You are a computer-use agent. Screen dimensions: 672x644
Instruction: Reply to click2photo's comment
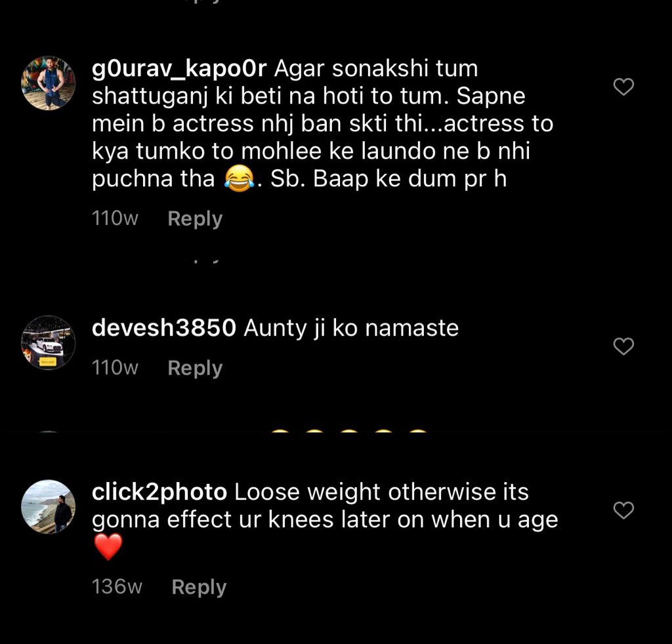pos(199,587)
